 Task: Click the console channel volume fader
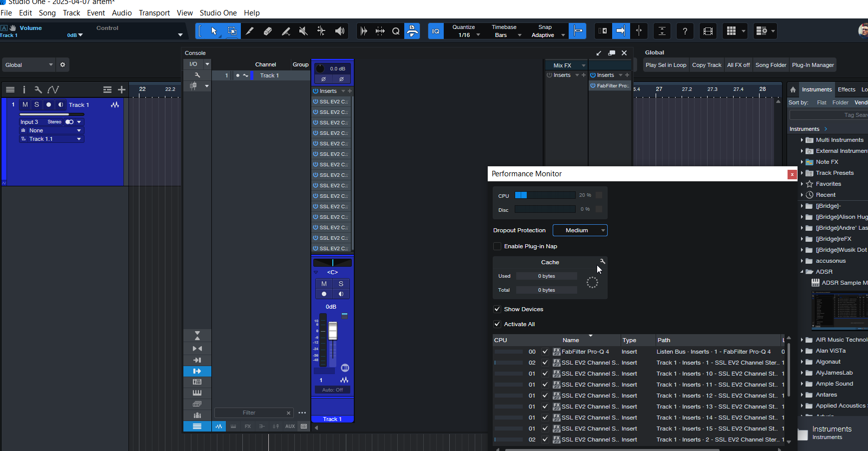(333, 331)
